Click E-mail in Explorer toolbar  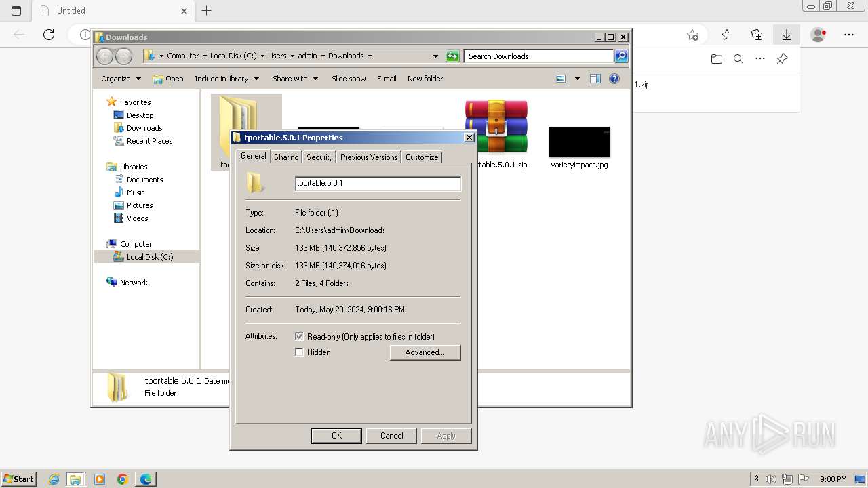coord(387,79)
